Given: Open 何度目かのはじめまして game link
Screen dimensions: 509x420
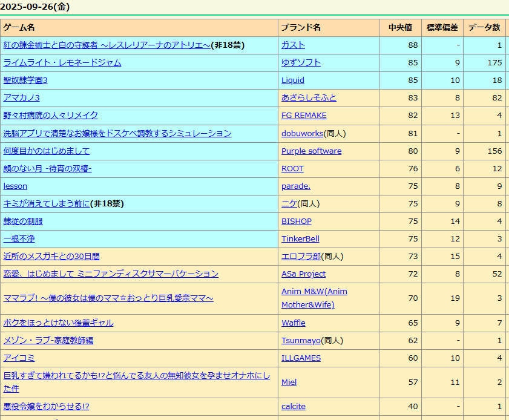Looking at the screenshot, I should (47, 151).
